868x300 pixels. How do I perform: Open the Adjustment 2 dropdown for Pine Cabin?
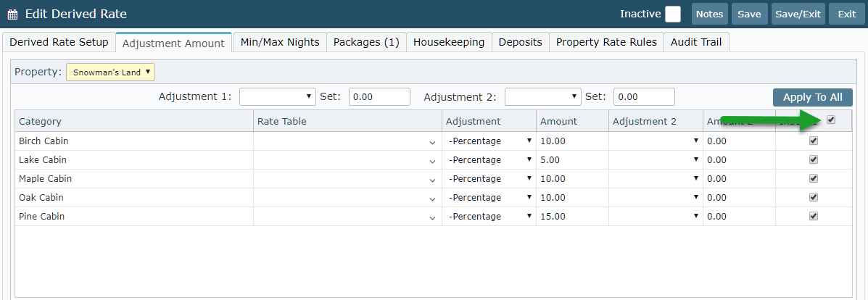pos(656,217)
